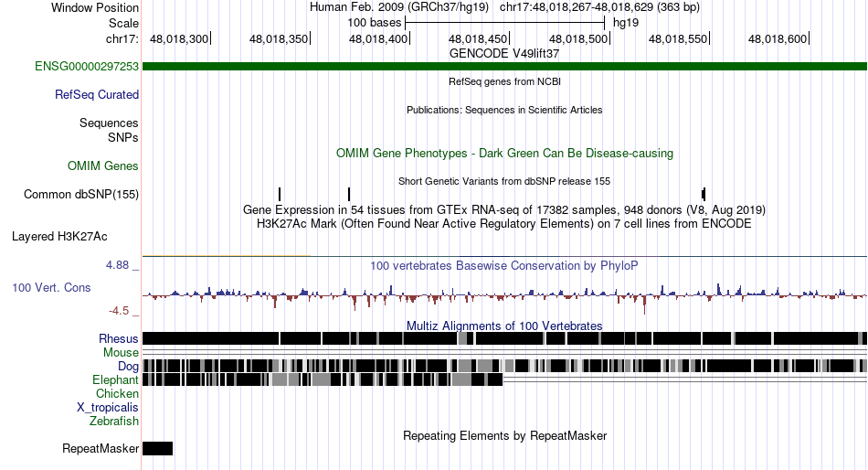Select the Rhesus alignment label
This screenshot has width=868, height=470.
point(119,338)
